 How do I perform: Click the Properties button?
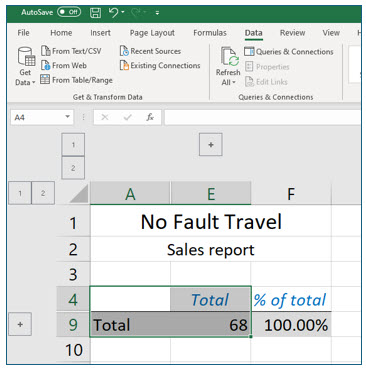[267, 67]
